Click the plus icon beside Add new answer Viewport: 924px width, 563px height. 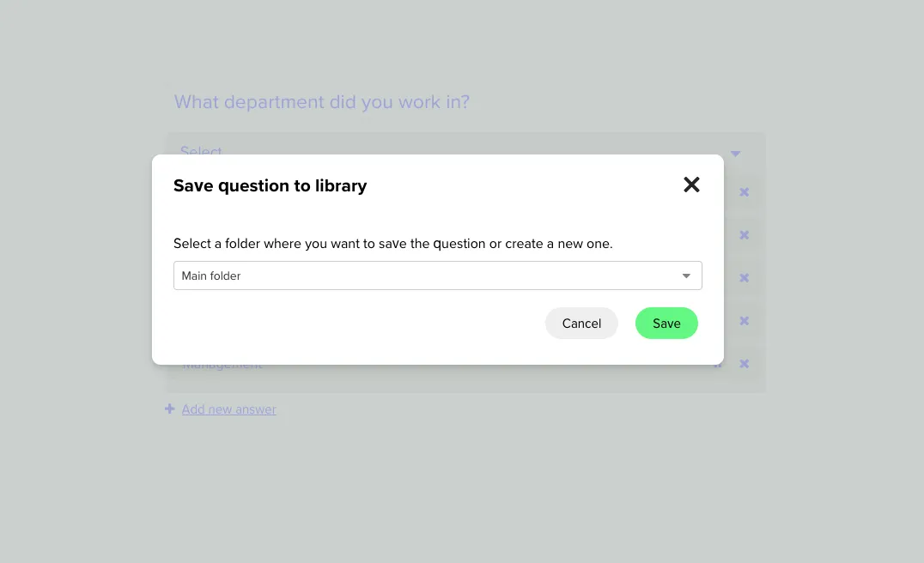(x=169, y=409)
